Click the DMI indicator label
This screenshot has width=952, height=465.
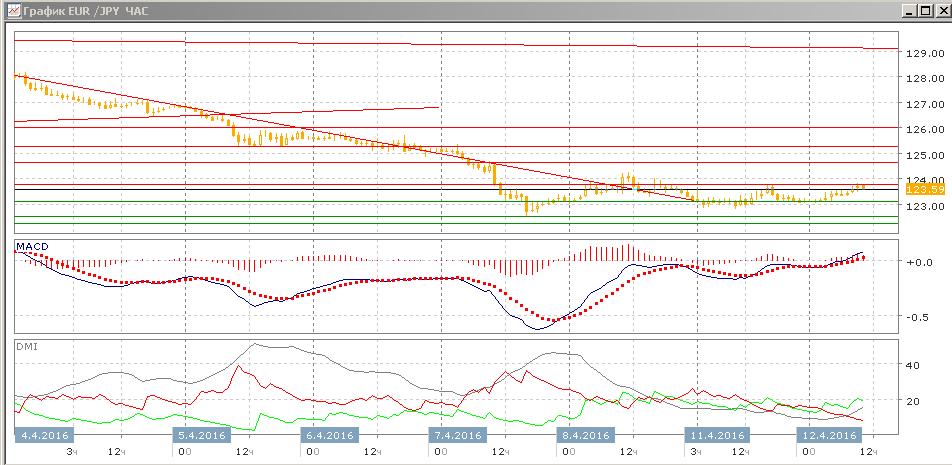pyautogui.click(x=25, y=345)
